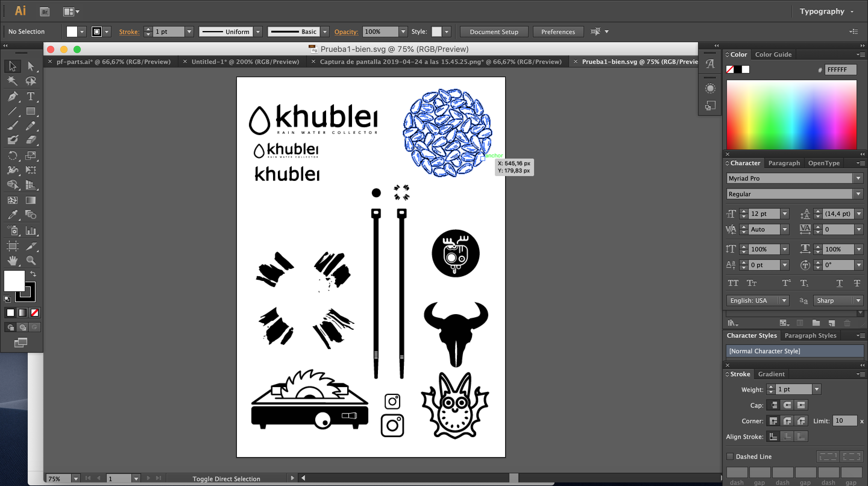The width and height of the screenshot is (868, 486).
Task: Toggle All Caps text formatting
Action: coord(733,283)
